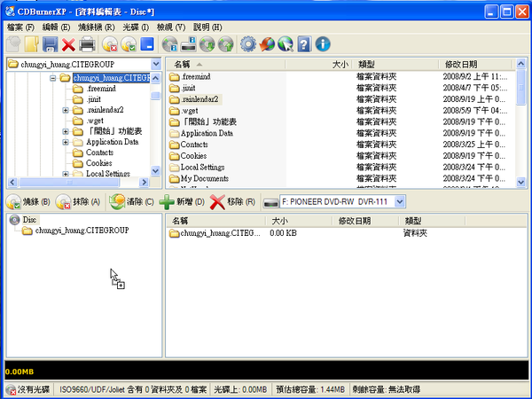Open the 光碟 (I) menu
This screenshot has height=399, width=532.
pos(136,27)
